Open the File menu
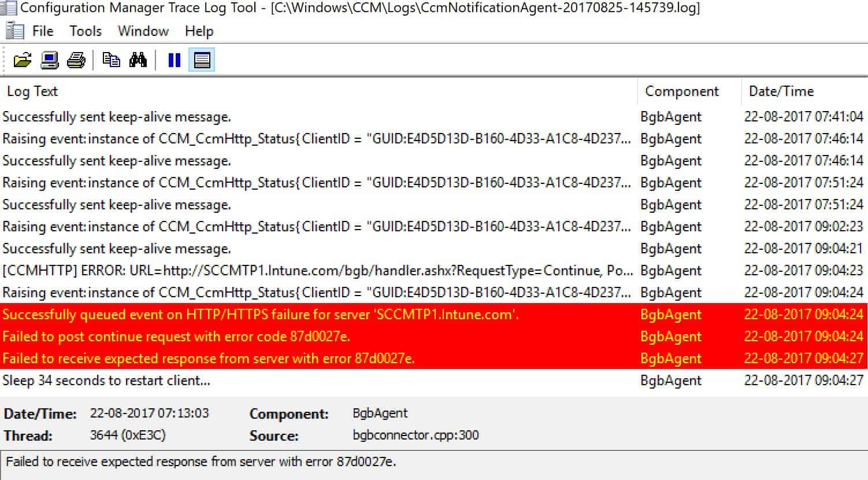The width and height of the screenshot is (868, 480). tap(43, 31)
